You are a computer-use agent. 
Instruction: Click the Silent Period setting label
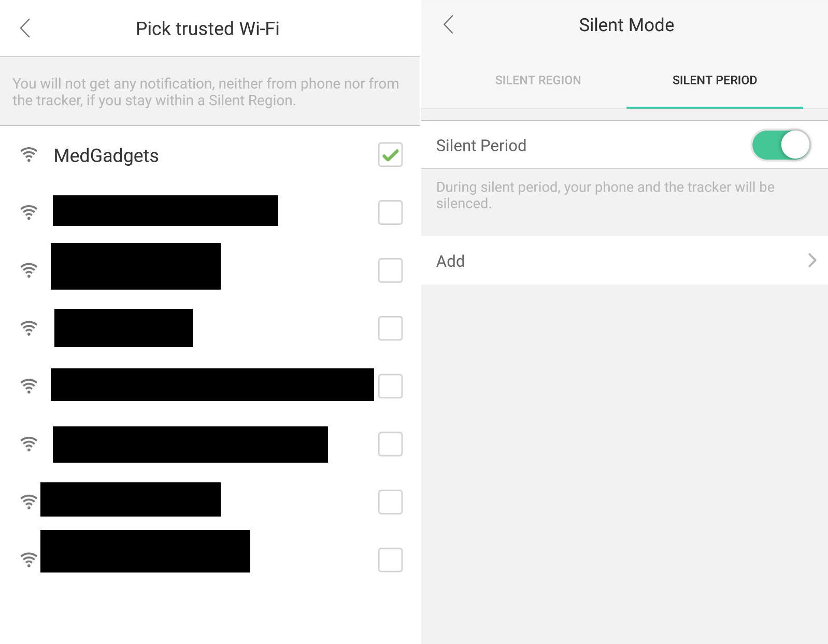481,146
